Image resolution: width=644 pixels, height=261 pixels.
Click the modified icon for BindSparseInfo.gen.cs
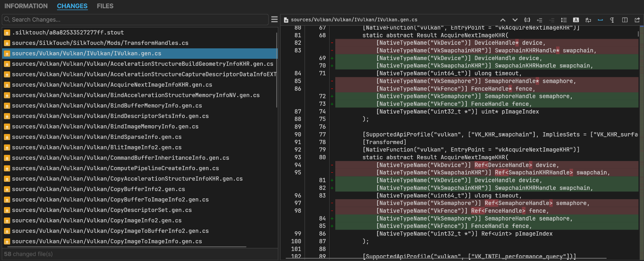pyautogui.click(x=7, y=137)
